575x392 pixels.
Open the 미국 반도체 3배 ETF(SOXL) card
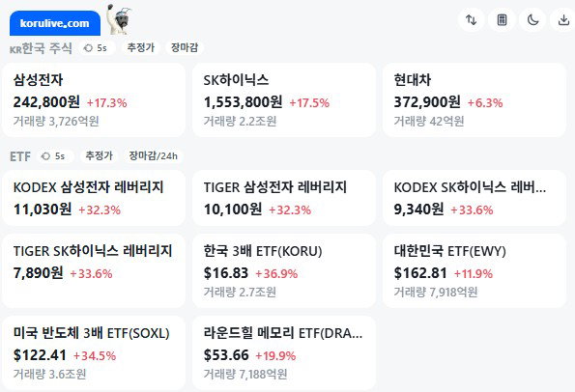94,353
